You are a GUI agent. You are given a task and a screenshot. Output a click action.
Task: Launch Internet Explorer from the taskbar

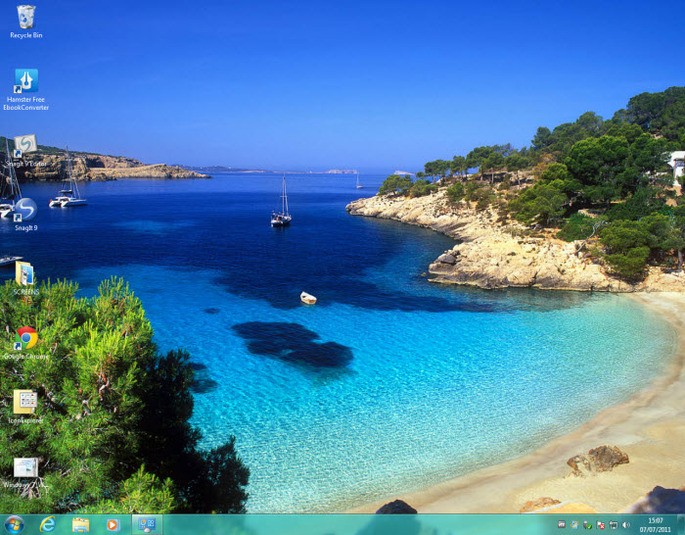pos(48,525)
